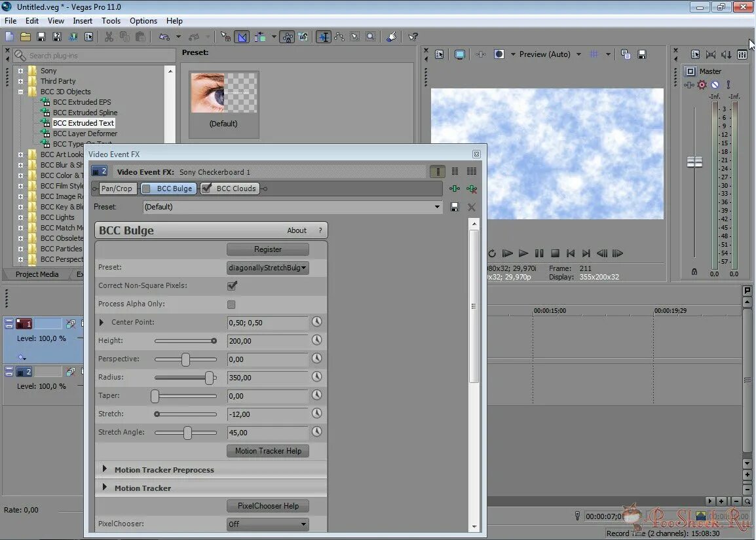The height and width of the screenshot is (540, 756).
Task: Activate the What's This help arrow icon
Action: click(x=413, y=37)
